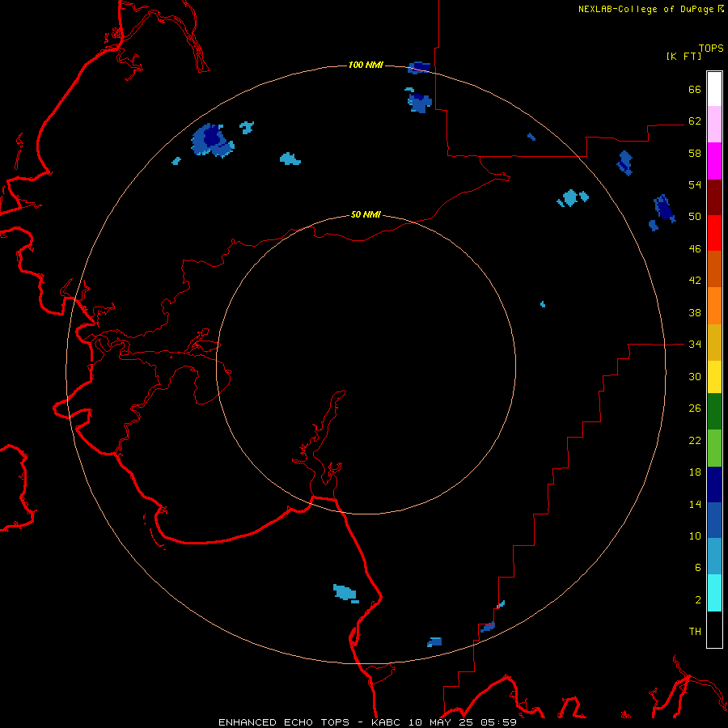728x728 pixels.
Task: Click the light green 22 legend color
Action: [714, 448]
